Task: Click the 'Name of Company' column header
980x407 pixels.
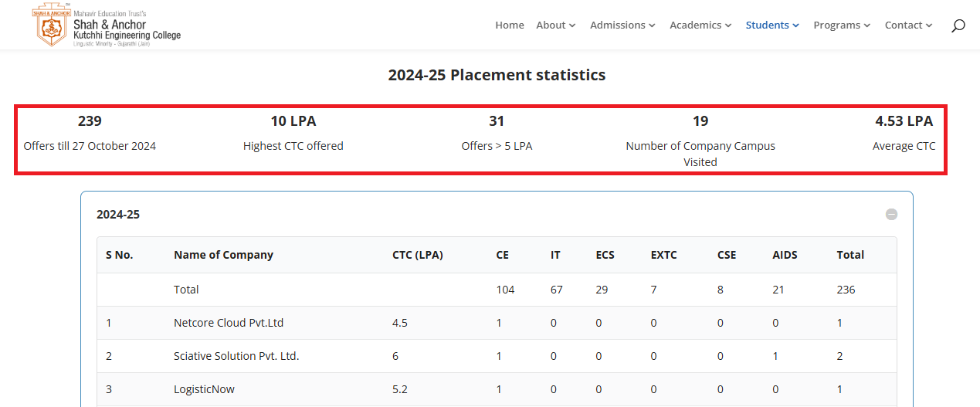Action: (x=223, y=255)
